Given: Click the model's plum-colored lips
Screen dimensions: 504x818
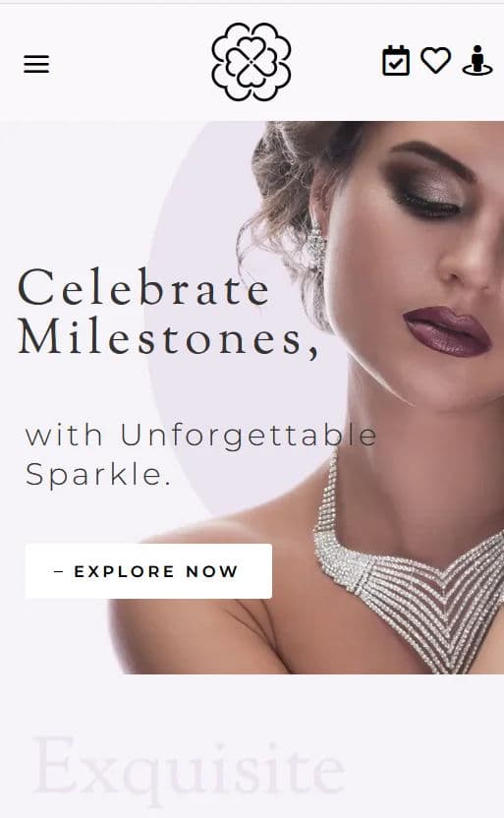Looking at the screenshot, I should 447,331.
